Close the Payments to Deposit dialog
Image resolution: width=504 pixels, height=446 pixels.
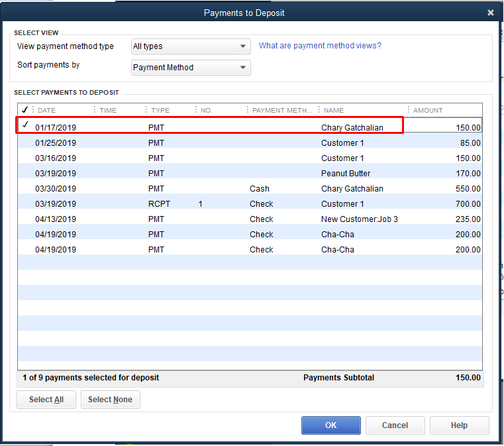(490, 13)
